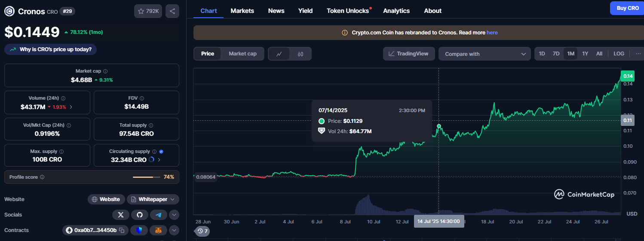Click the chart events clock badge 7
The width and height of the screenshot is (644, 241).
202,231
